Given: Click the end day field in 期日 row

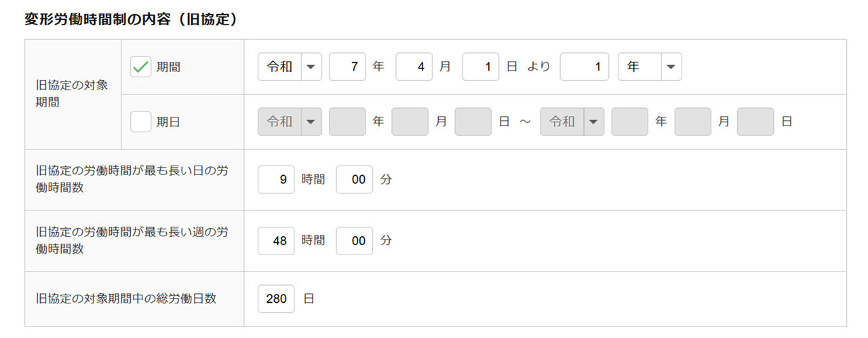Looking at the screenshot, I should coord(755,122).
